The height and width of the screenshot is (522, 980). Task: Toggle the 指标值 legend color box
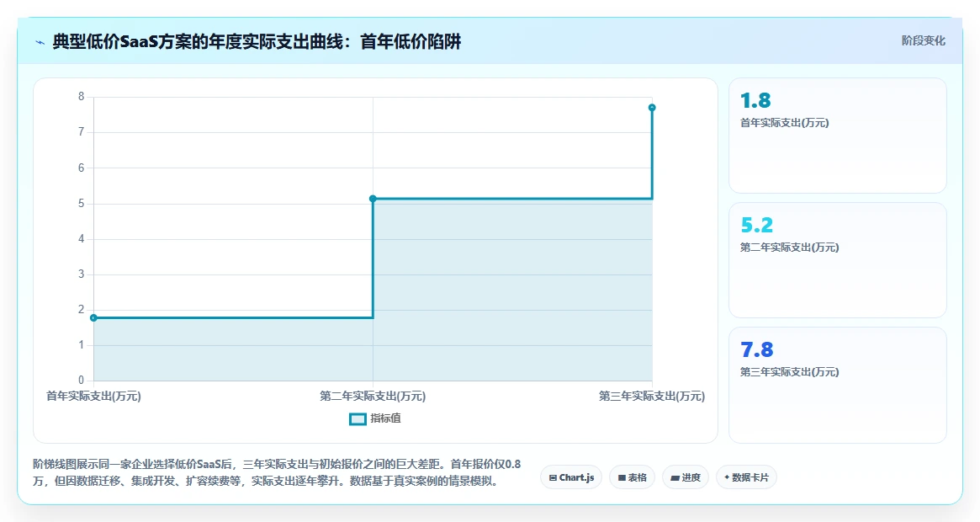358,418
